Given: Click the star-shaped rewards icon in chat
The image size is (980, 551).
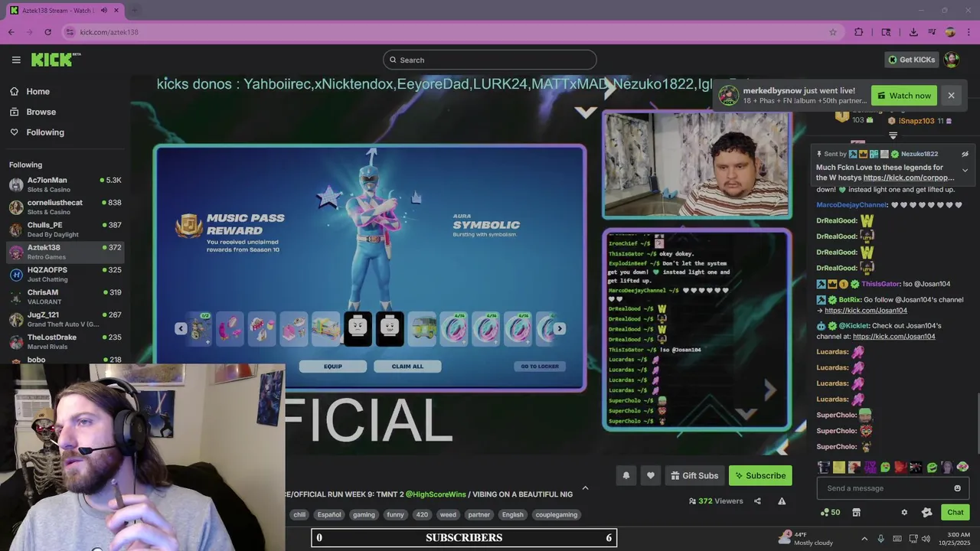Looking at the screenshot, I should 926,513.
